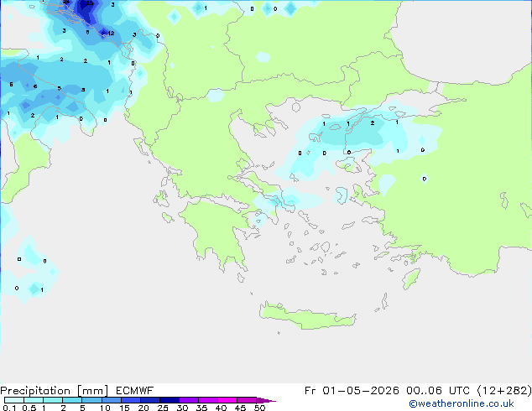Open the weatheronline.co.uk copyright link

click(x=462, y=403)
